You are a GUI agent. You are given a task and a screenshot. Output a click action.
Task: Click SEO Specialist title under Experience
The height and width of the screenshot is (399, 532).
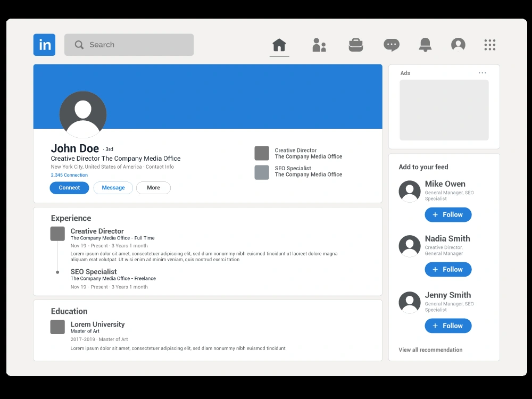coord(94,272)
